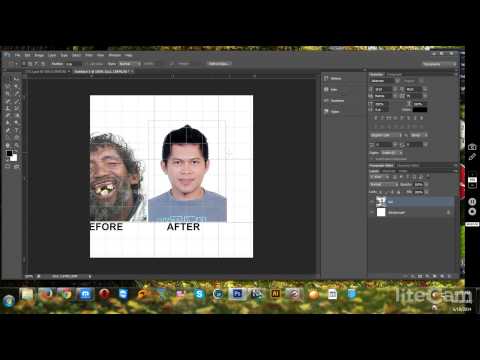This screenshot has height=360, width=480.
Task: Hide the selected top layer's eye
Action: 372,202
